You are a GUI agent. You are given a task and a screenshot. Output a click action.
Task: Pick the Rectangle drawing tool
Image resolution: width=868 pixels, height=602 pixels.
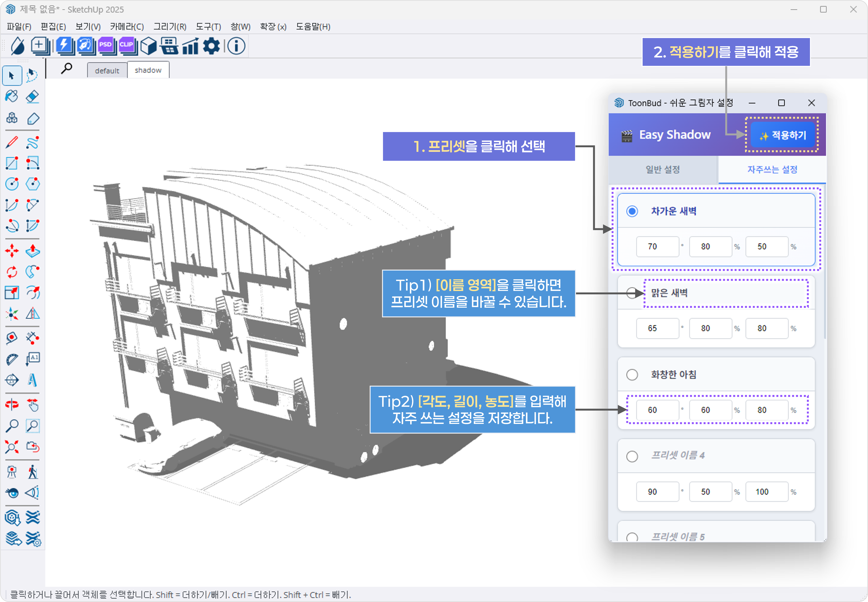click(12, 163)
